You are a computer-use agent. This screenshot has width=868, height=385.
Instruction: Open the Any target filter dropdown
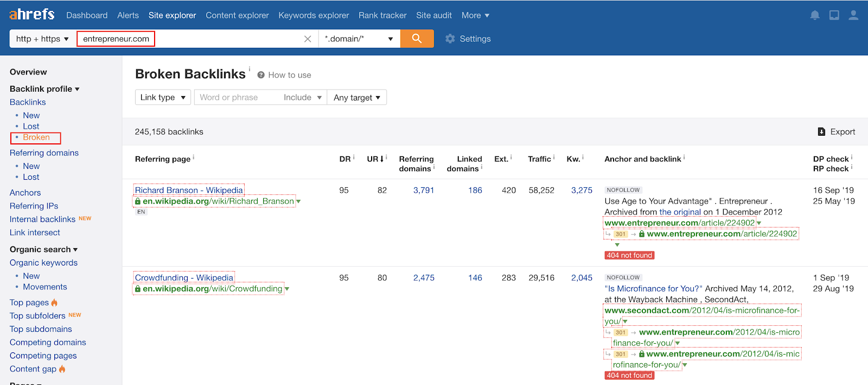pyautogui.click(x=356, y=97)
